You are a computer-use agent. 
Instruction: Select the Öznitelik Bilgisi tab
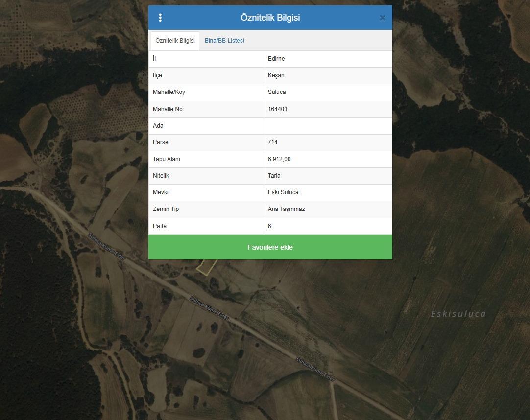pyautogui.click(x=175, y=41)
